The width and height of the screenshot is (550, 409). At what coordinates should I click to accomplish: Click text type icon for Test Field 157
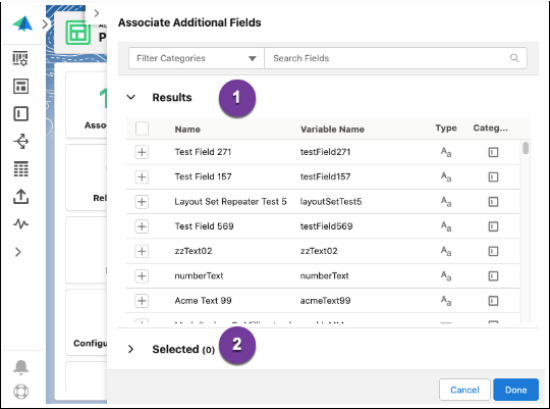point(446,177)
